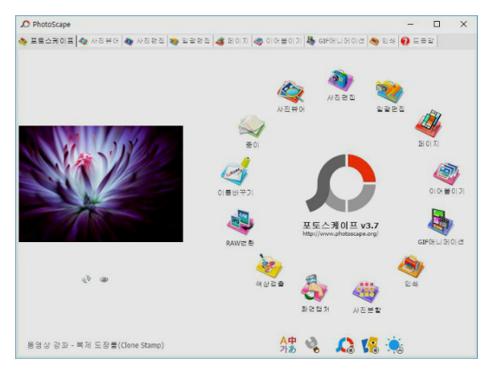Switch to the 인쇄 tab
The image size is (493, 374).
[383, 41]
